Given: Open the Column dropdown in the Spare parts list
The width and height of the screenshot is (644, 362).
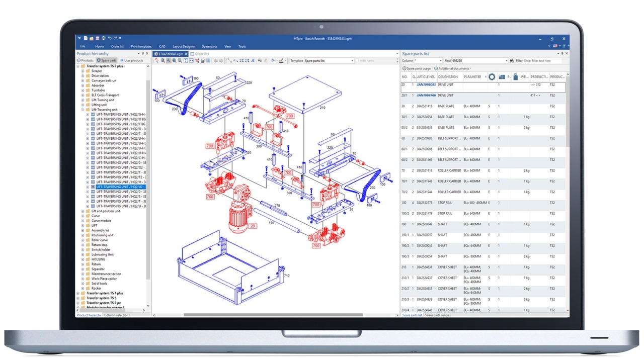Looking at the screenshot, I should pos(440,60).
